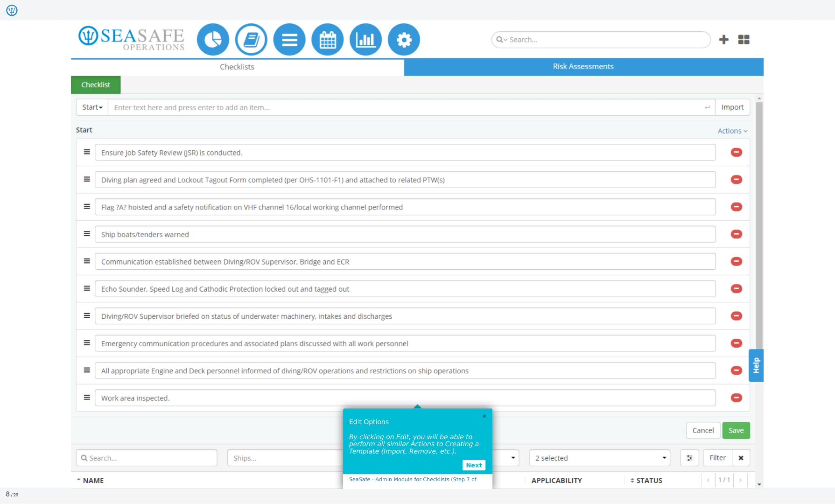Click the grid view icon

click(744, 40)
